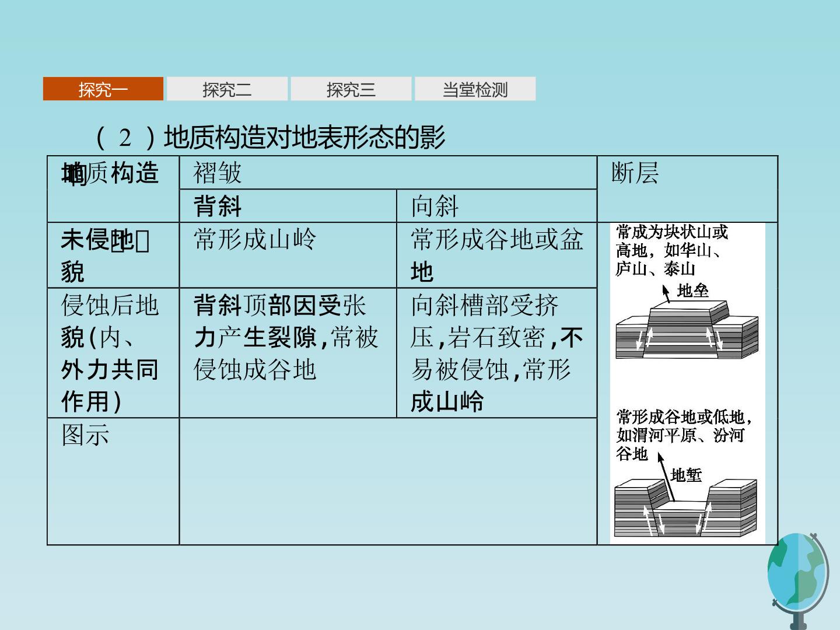Click the 向斜 column header
Screen dimensions: 840x630
(x=496, y=206)
